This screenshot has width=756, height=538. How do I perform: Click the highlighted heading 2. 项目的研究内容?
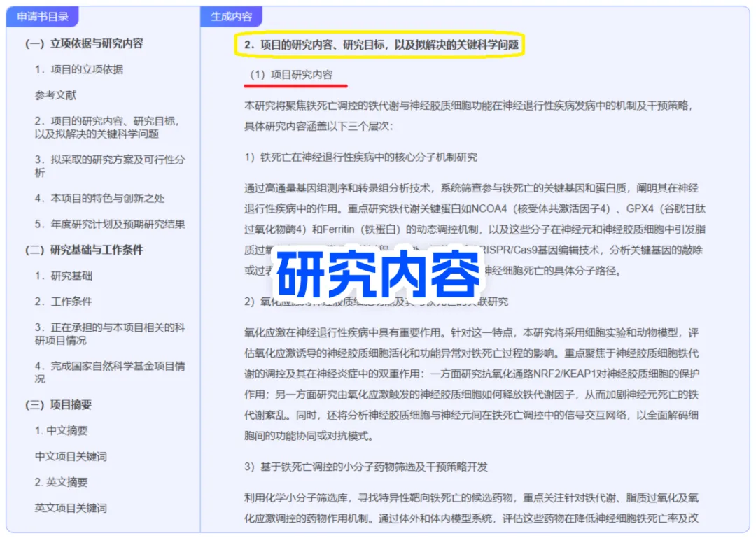380,45
